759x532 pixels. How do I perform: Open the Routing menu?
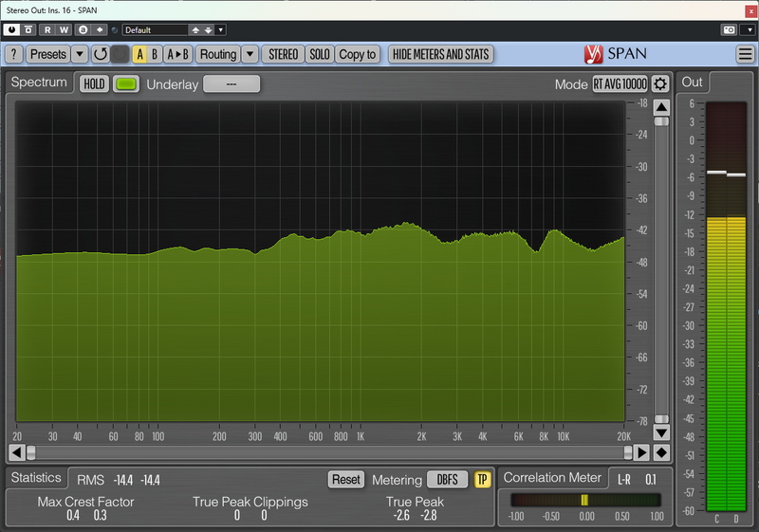pos(218,54)
